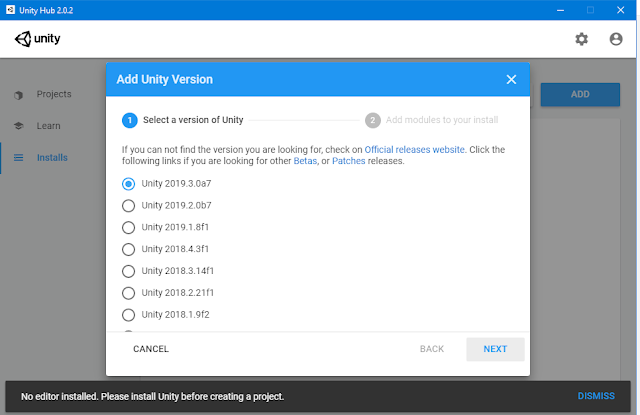
Task: Open the account profile icon
Action: coord(616,39)
